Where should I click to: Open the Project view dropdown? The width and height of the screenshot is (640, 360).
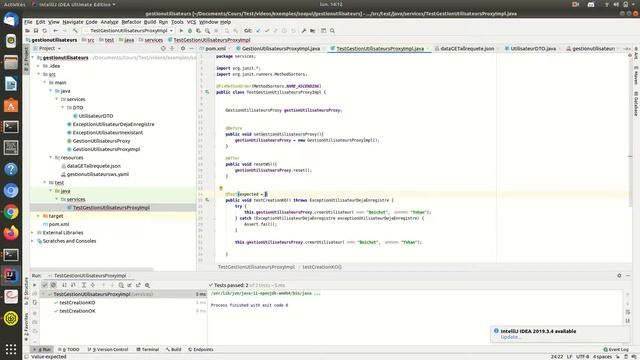49,49
